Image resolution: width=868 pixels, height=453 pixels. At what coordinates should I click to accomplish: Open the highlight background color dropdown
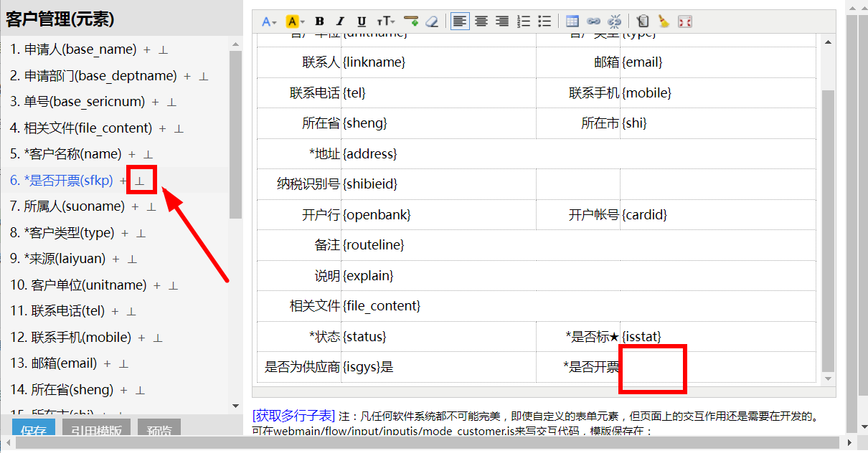point(295,22)
